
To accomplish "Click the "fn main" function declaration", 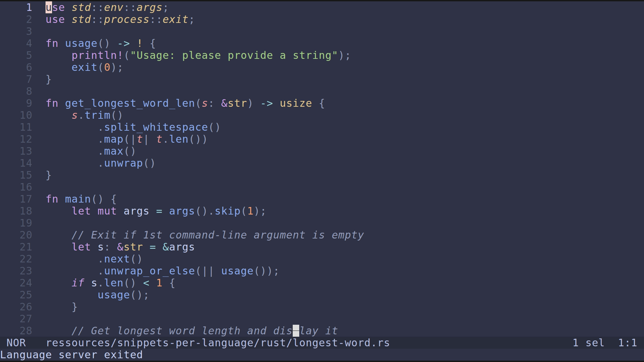I will (x=78, y=199).
